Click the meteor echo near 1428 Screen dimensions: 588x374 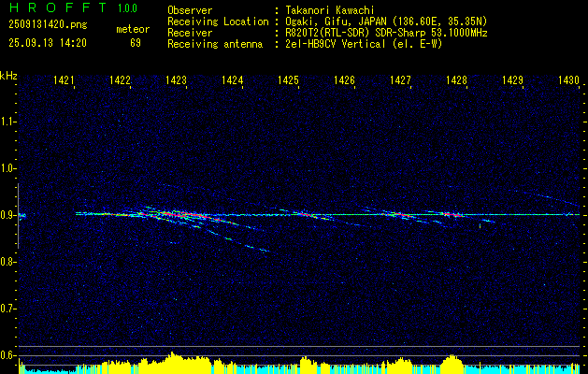click(453, 215)
